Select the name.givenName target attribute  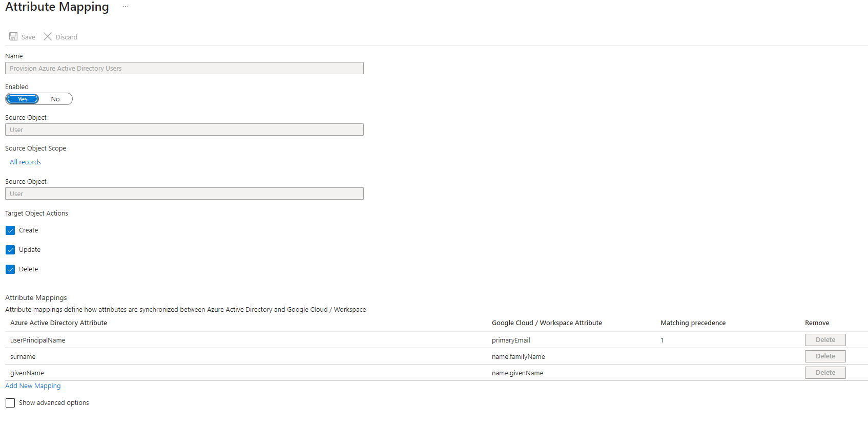pos(517,373)
